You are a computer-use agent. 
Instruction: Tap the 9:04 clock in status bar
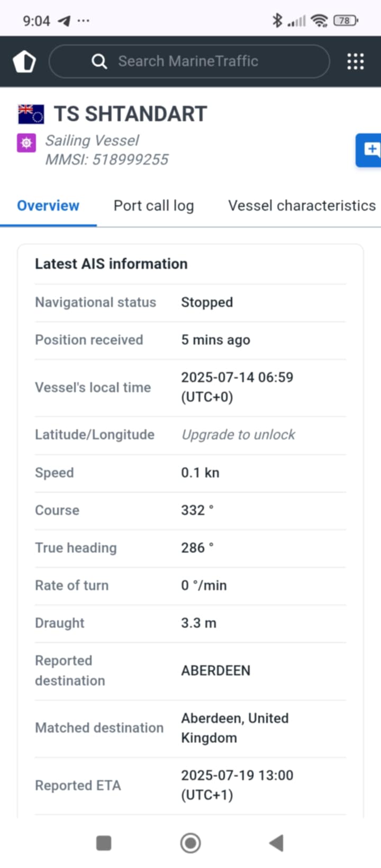[x=37, y=21]
